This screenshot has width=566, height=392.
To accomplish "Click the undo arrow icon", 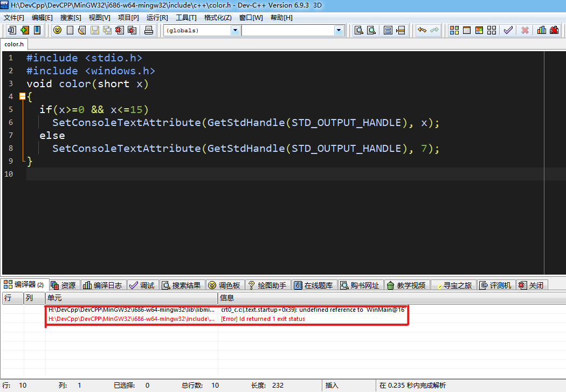I will pyautogui.click(x=422, y=30).
